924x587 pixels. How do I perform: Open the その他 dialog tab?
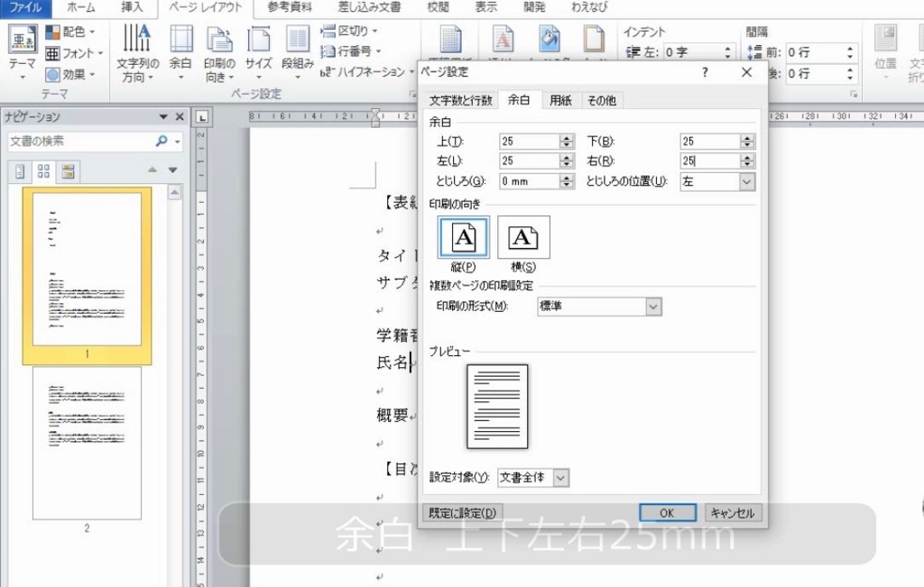(x=602, y=101)
